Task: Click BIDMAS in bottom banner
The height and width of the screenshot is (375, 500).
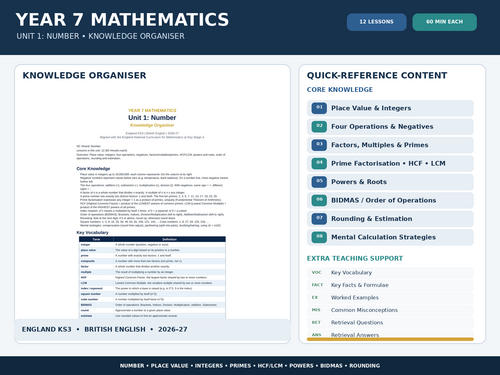Action: (x=331, y=366)
